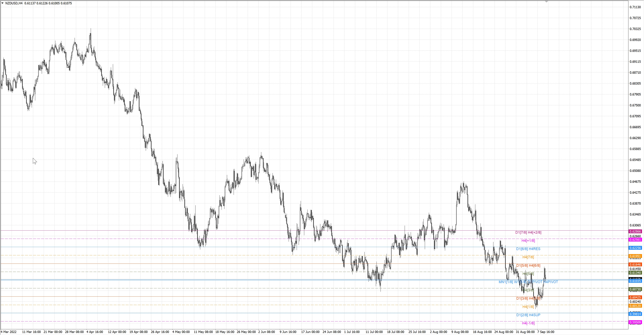Screen dimensions: 644x335
Task: Click the blue 0.59814 price tag
Action: (x=635, y=314)
